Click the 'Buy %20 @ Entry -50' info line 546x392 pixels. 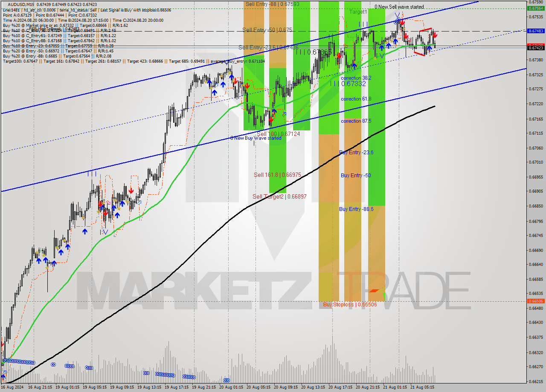(58, 51)
